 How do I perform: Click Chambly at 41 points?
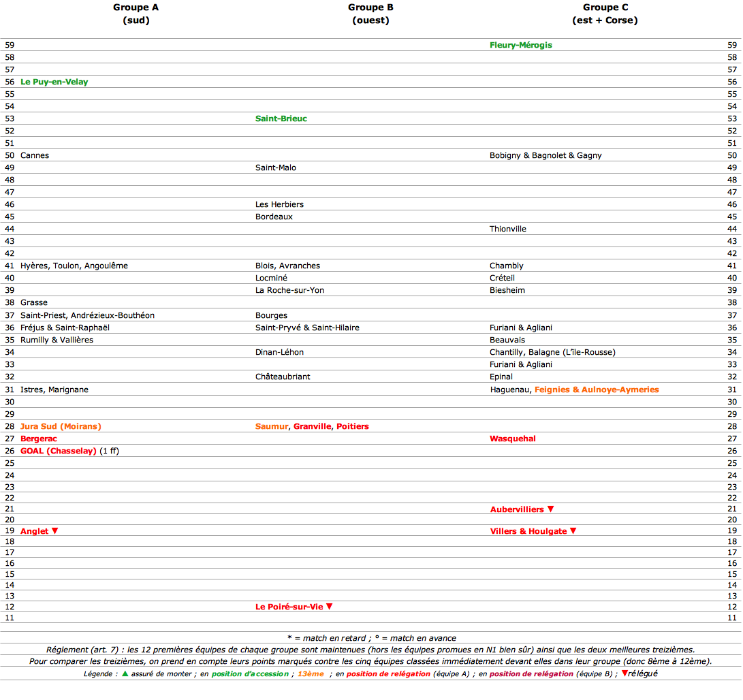pos(506,266)
